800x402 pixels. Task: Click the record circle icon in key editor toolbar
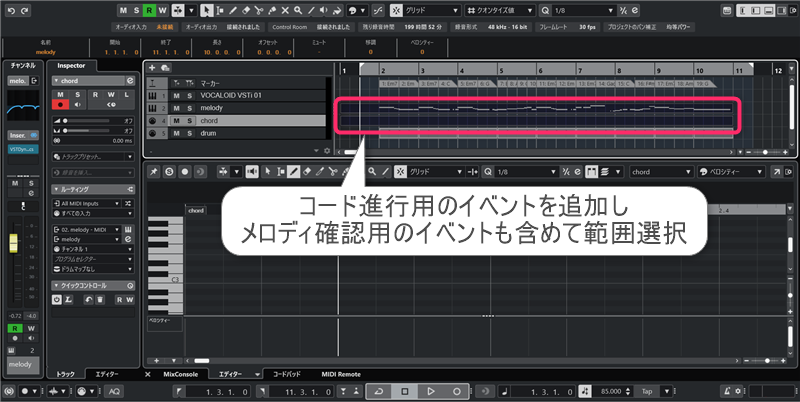[x=185, y=172]
